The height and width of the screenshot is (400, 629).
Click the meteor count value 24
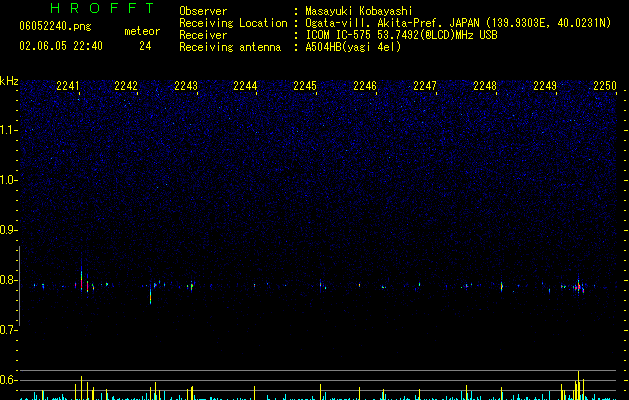coord(145,46)
